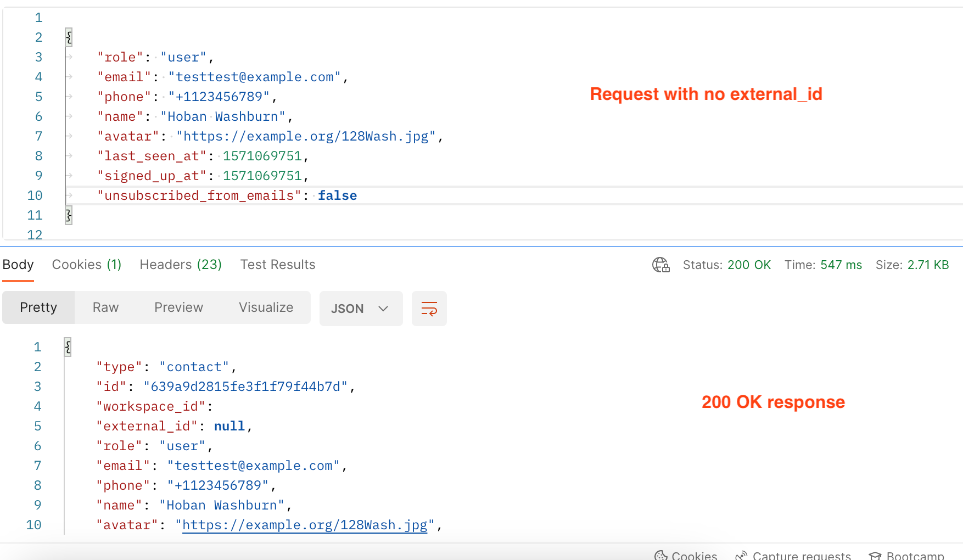Click the response email value

click(x=254, y=466)
